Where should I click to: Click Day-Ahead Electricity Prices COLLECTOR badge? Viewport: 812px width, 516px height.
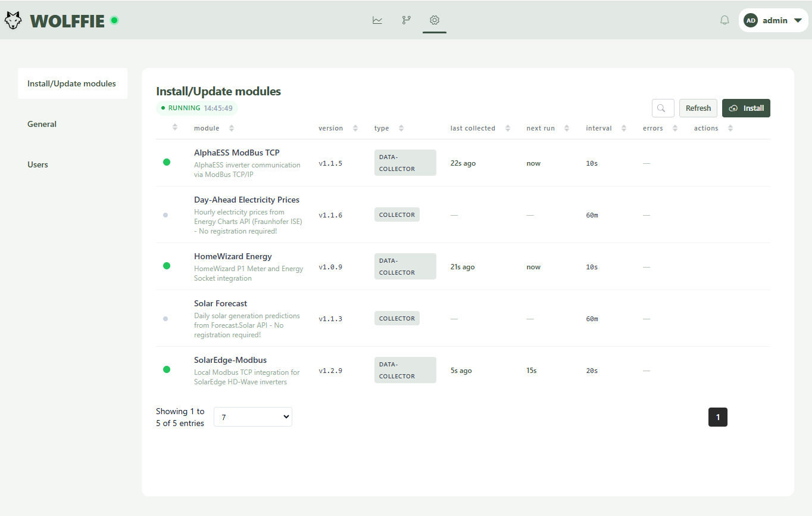[397, 215]
